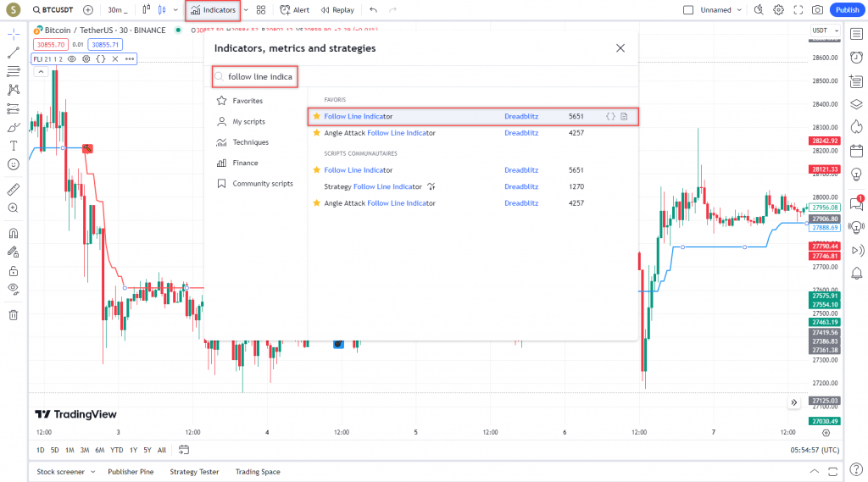This screenshot has height=482, width=868.
Task: Open the Publisher Pine tab
Action: (131, 472)
